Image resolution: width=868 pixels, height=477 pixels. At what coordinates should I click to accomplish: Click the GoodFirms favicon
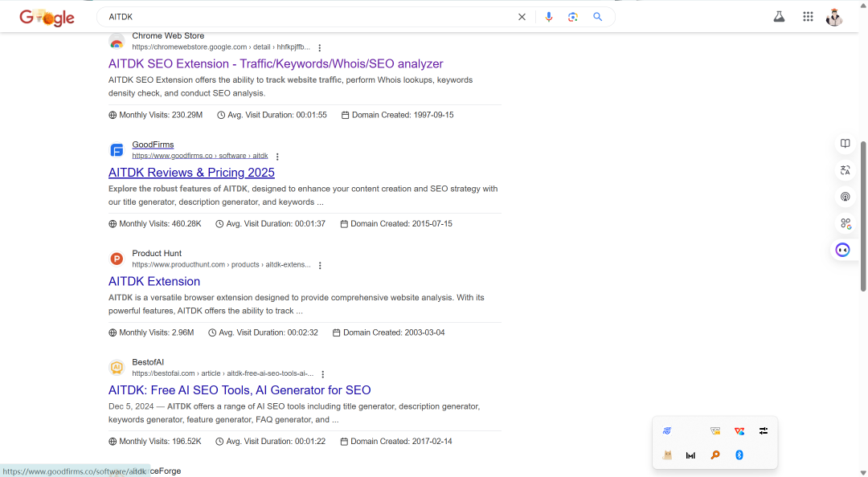[117, 150]
